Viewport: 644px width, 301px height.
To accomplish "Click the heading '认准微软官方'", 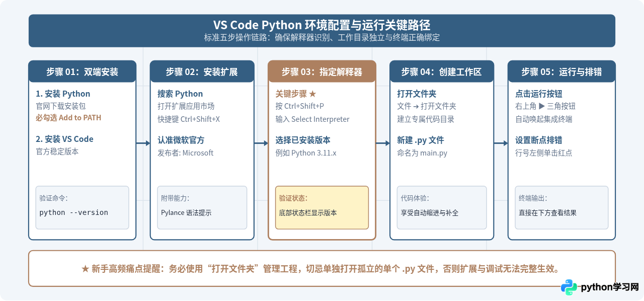I will click(x=181, y=140).
